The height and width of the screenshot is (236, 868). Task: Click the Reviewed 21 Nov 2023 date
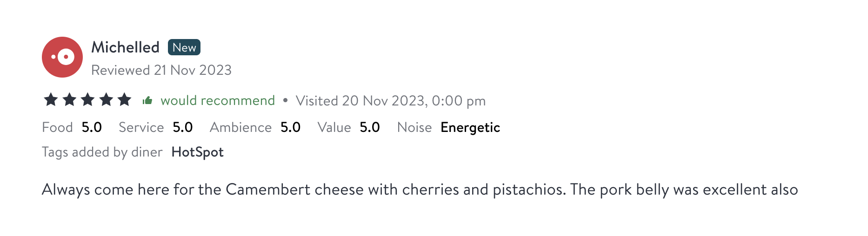[161, 70]
